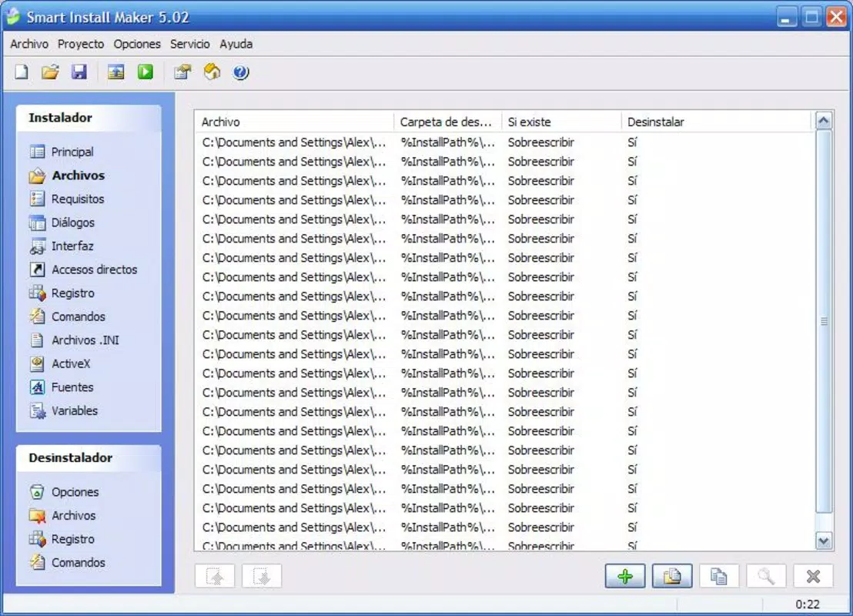The height and width of the screenshot is (616, 853).
Task: Save project with the floppy disk icon
Action: [x=79, y=72]
